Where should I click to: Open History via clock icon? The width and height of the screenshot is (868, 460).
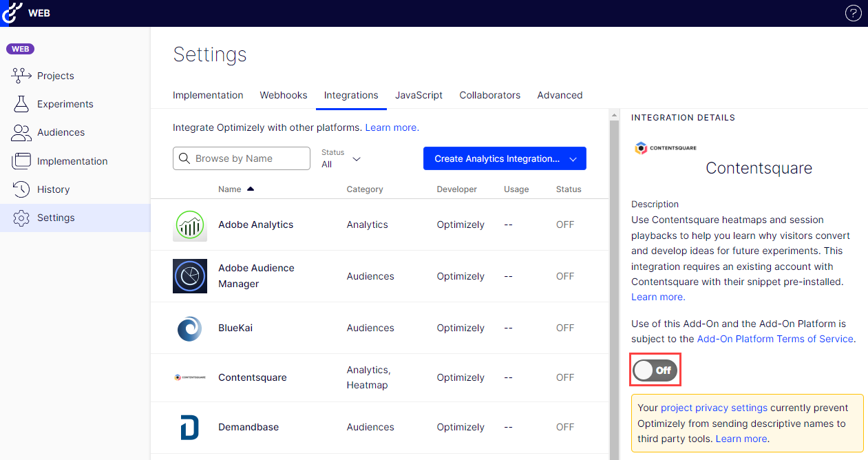click(22, 189)
